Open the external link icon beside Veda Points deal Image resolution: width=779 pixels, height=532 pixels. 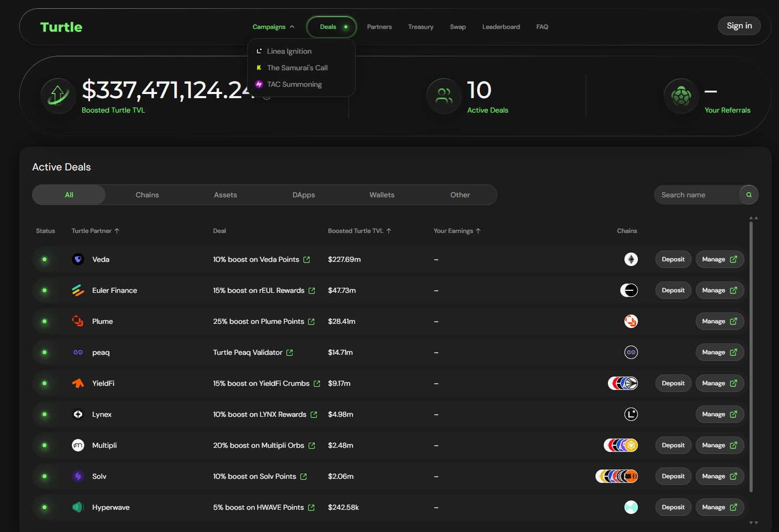(307, 260)
